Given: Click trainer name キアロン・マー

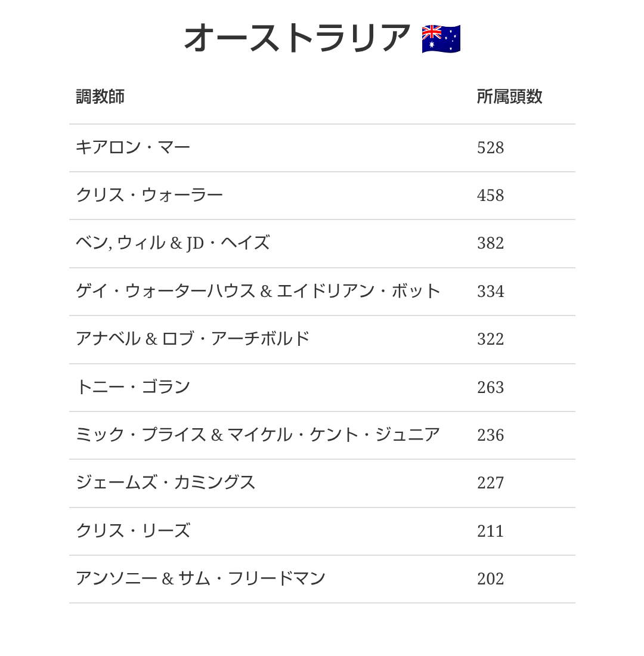Looking at the screenshot, I should pyautogui.click(x=133, y=147).
